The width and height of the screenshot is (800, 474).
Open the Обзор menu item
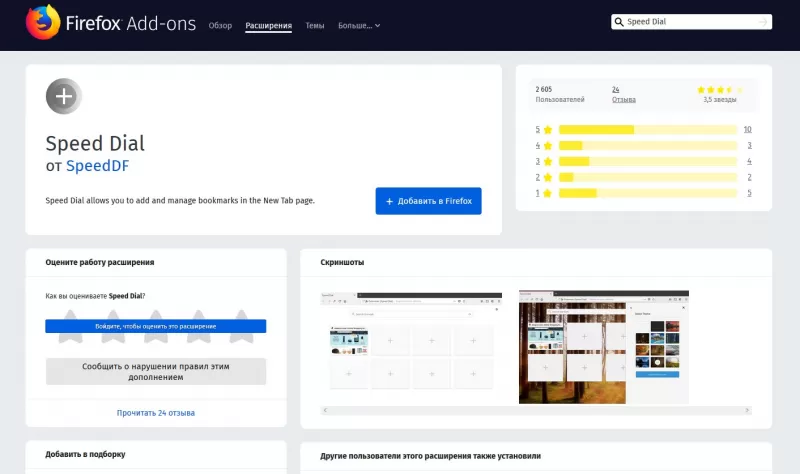(x=220, y=26)
